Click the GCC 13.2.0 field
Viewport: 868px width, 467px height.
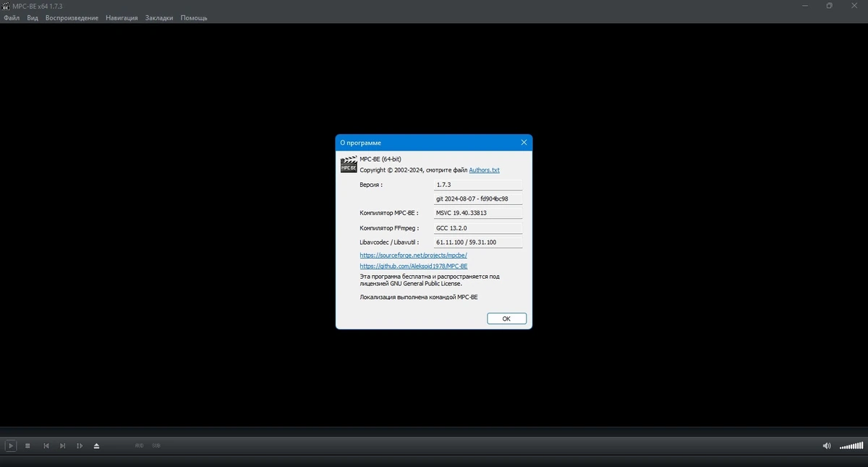tap(477, 227)
